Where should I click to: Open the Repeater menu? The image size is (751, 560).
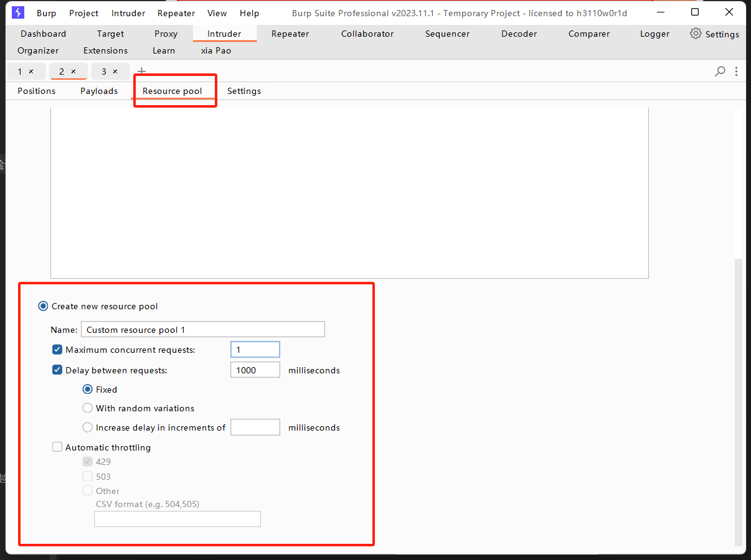pyautogui.click(x=176, y=13)
